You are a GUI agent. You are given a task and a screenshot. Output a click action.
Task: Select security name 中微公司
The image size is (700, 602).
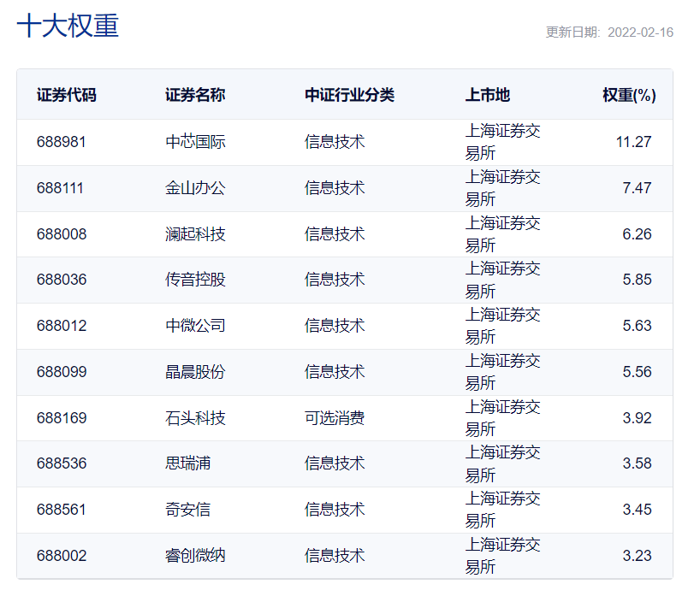[x=195, y=326]
